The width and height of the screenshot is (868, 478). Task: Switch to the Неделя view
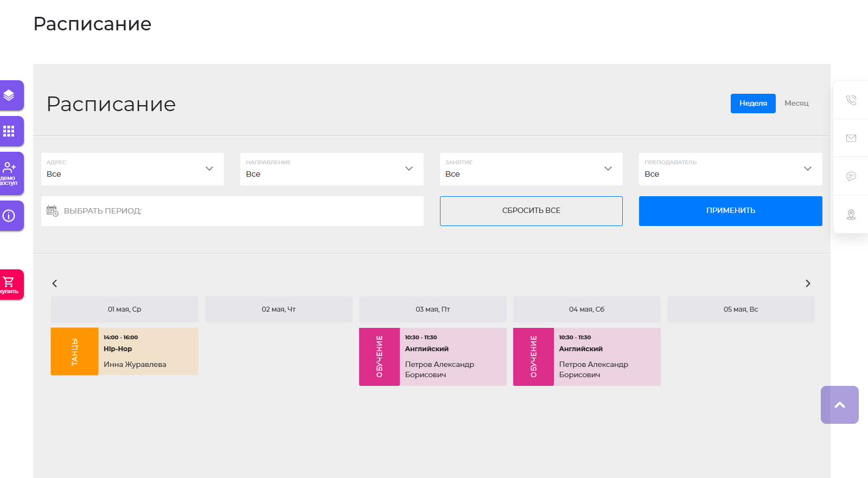[x=752, y=104]
